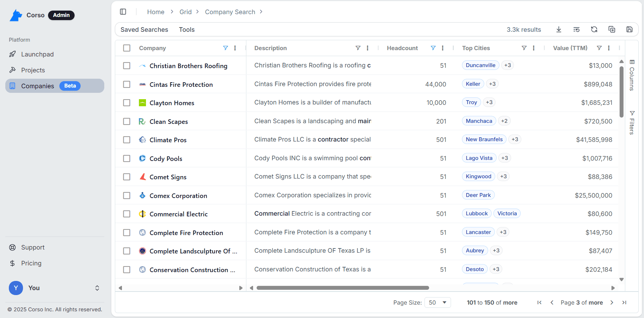Open the Headcount column options menu

[443, 48]
